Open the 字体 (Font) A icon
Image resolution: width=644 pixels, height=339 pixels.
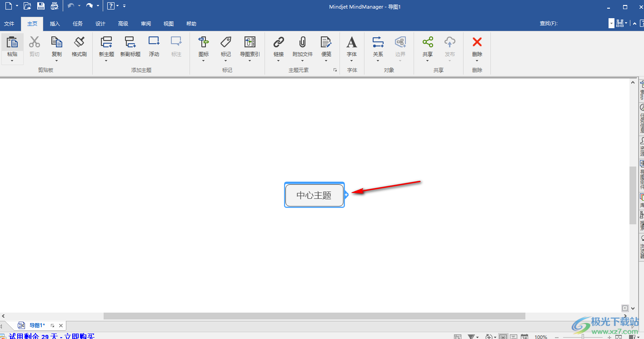click(x=352, y=42)
